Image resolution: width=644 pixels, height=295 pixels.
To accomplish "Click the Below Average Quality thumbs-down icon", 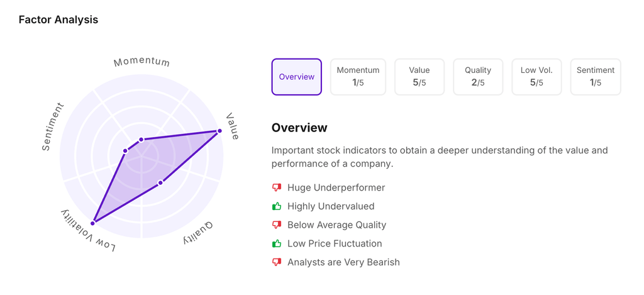I will [x=277, y=225].
